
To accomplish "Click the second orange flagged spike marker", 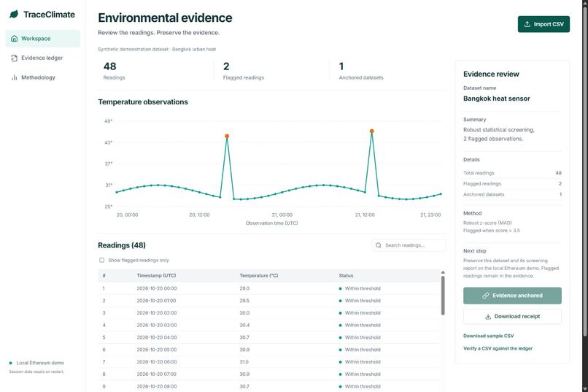I will click(x=371, y=131).
